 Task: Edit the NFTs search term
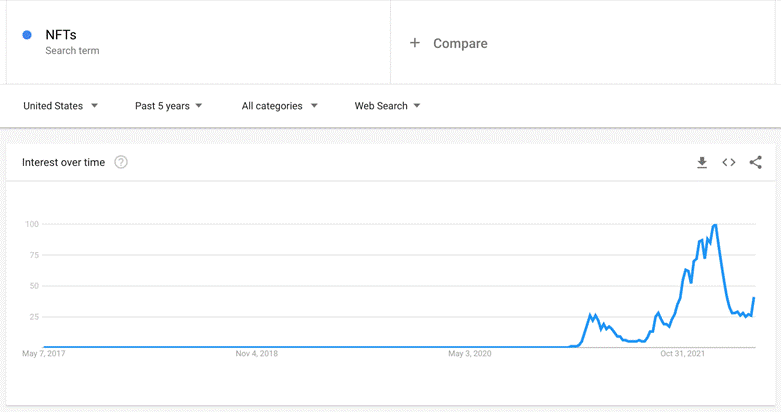(61, 35)
